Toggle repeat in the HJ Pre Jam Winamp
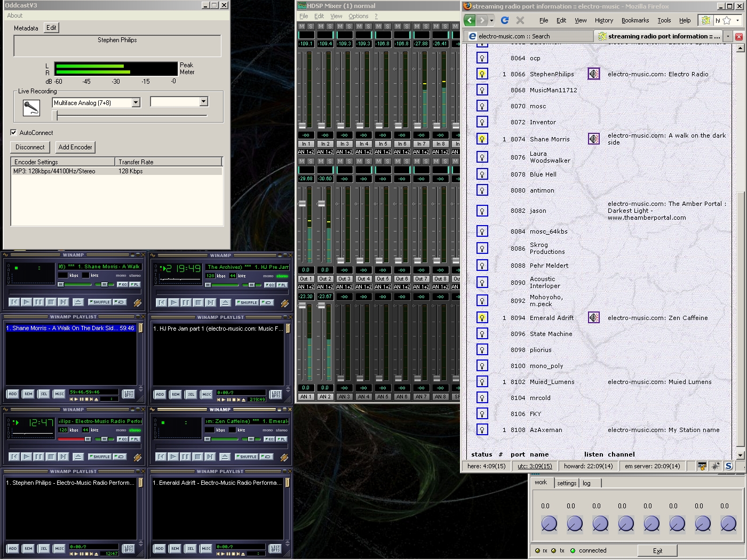Screen dimensions: 747x560 [268, 302]
